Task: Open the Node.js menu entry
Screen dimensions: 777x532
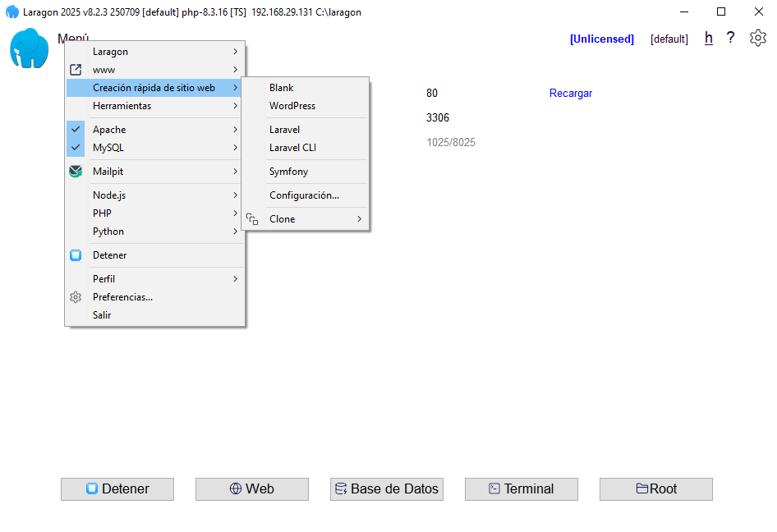Action: pyautogui.click(x=154, y=195)
